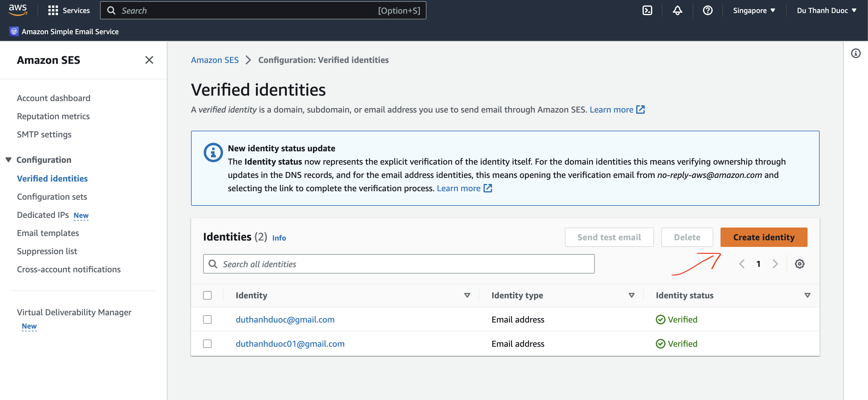Click Amazon SES breadcrumb link
This screenshot has height=400, width=868.
pos(215,60)
